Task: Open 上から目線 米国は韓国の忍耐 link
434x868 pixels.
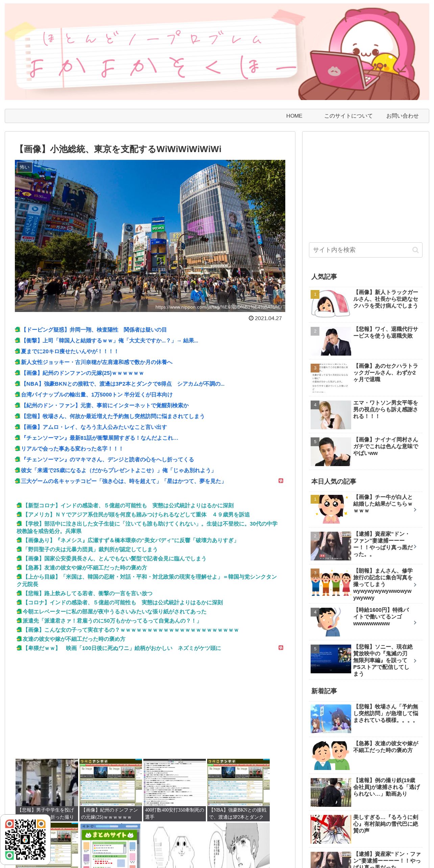Action: (x=147, y=580)
